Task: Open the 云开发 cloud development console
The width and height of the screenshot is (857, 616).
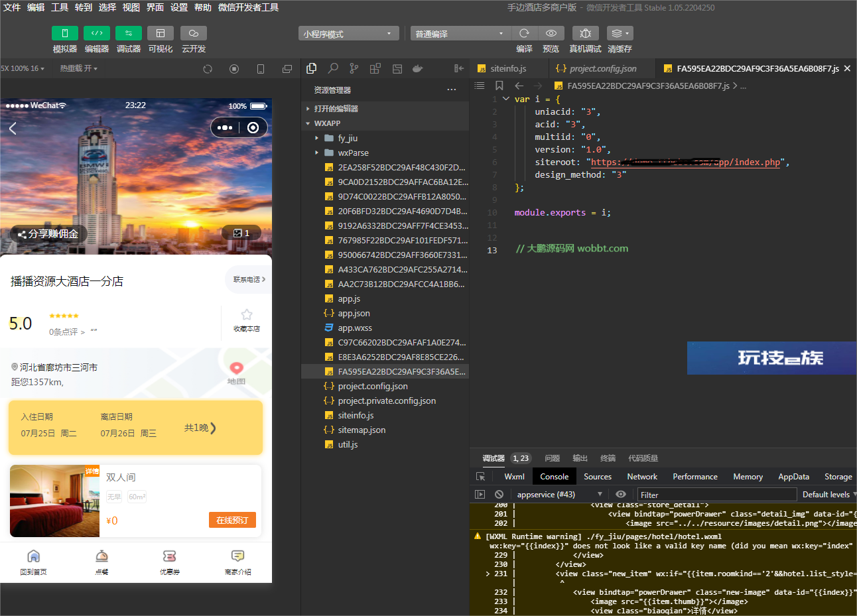Action: tap(194, 33)
